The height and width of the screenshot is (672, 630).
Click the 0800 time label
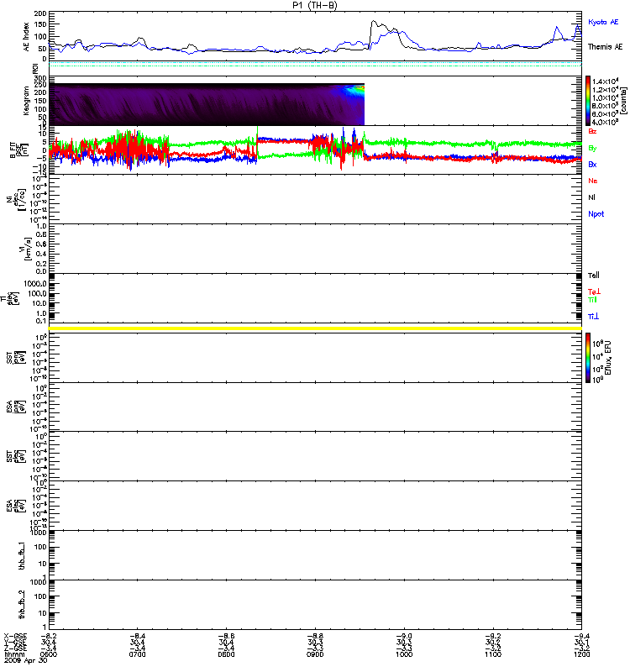click(x=226, y=654)
